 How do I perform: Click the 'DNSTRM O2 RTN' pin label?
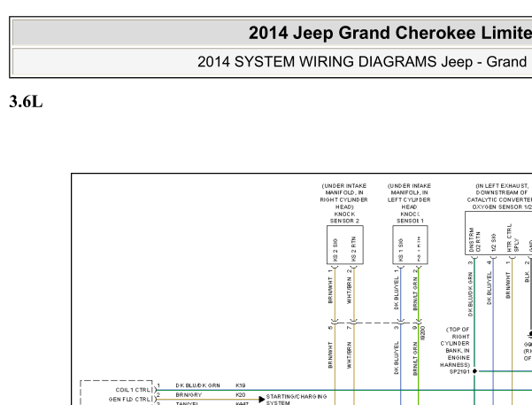pyautogui.click(x=474, y=240)
